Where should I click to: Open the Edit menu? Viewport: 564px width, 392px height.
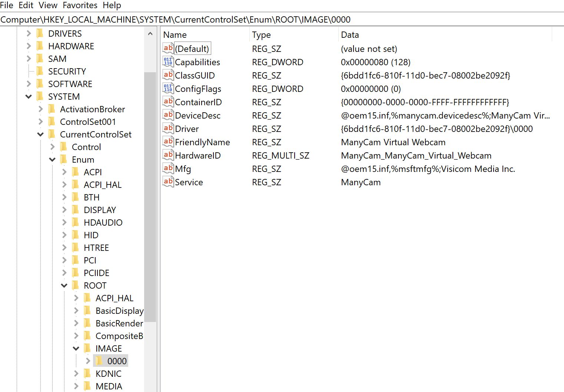(26, 5)
